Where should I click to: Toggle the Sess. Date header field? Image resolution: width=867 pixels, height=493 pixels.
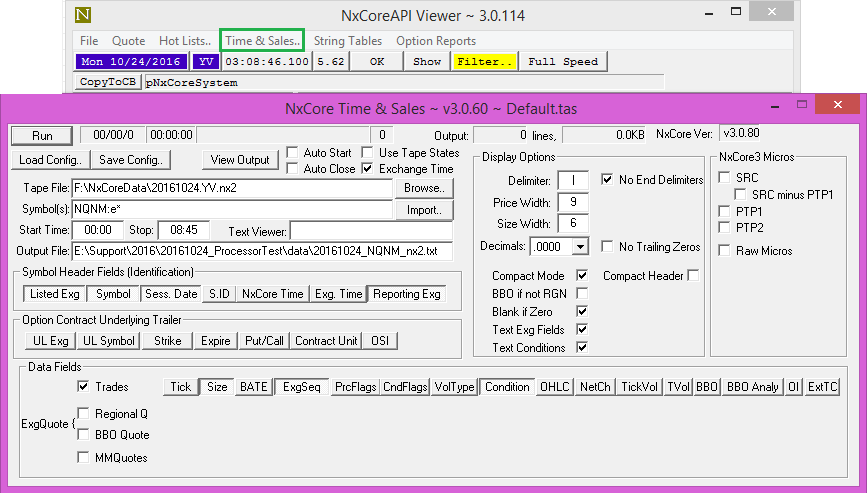171,294
